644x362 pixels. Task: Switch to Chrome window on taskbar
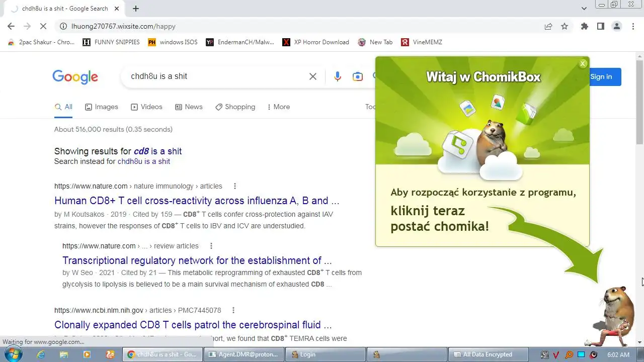click(x=162, y=354)
